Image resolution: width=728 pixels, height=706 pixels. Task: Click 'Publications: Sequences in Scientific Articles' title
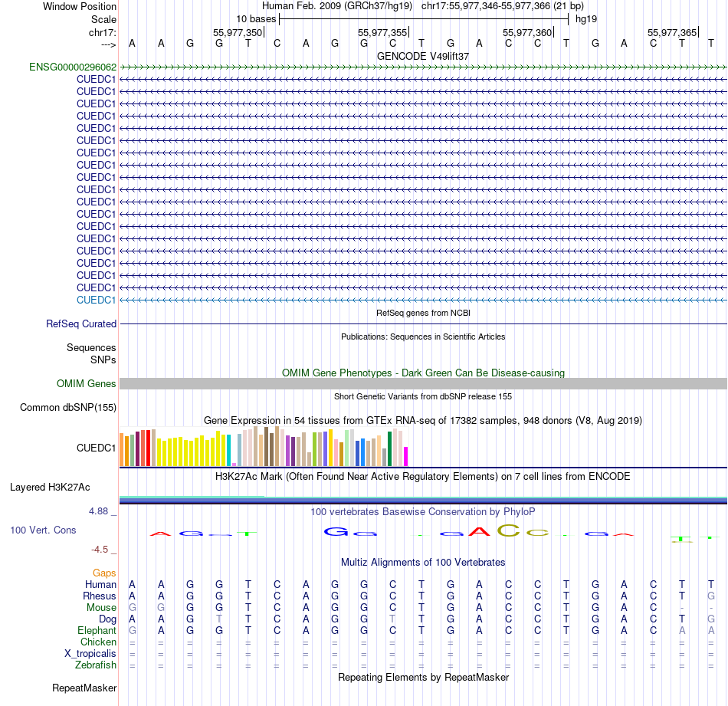tap(423, 337)
